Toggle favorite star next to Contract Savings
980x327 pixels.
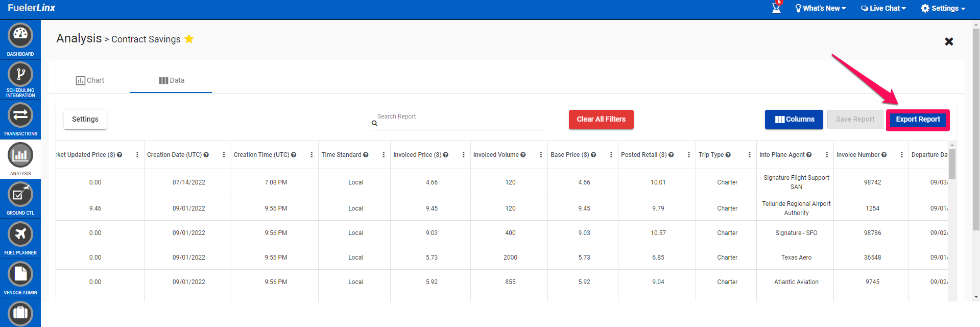point(189,39)
